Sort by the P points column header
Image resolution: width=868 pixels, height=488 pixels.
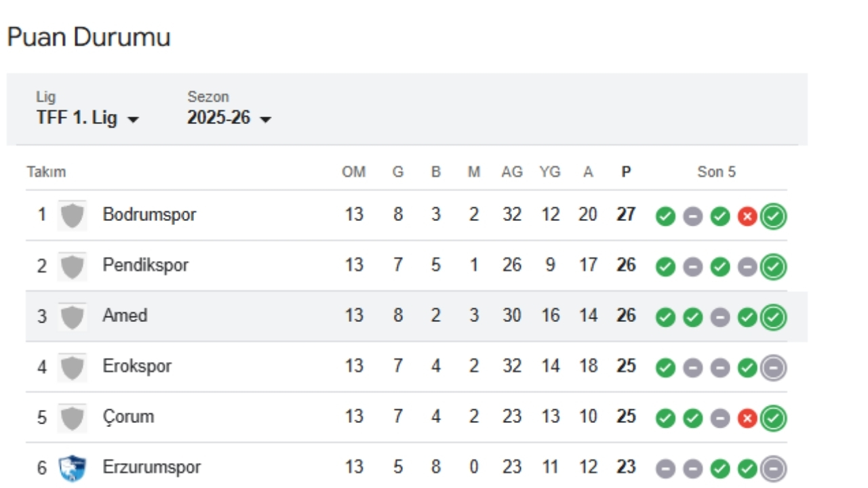(626, 172)
